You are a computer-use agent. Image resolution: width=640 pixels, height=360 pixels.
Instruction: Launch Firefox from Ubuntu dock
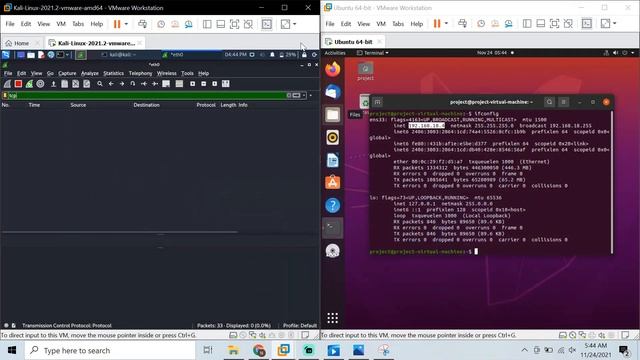click(333, 69)
